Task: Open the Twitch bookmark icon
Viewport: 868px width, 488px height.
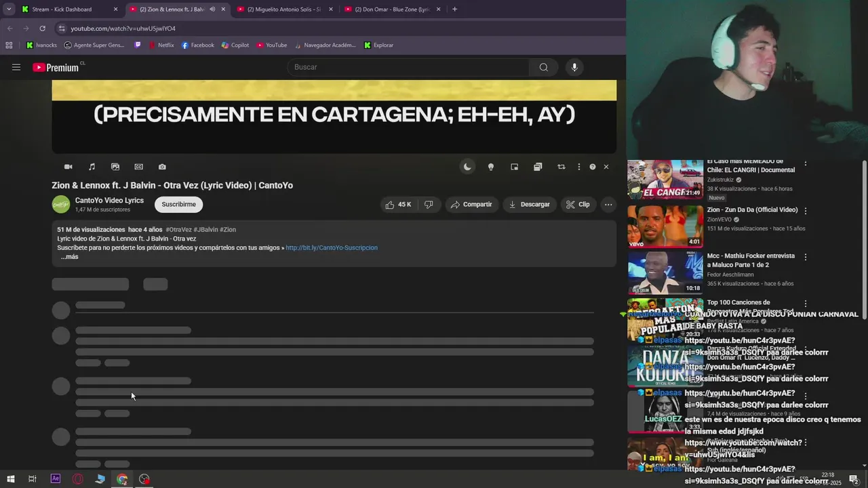Action: [138, 45]
